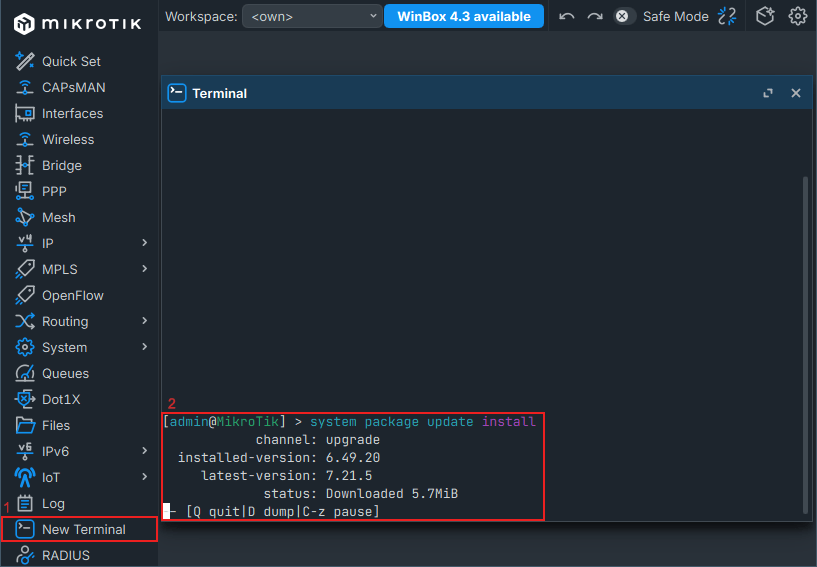Click the Terminal vertical scrollbar
Image resolution: width=817 pixels, height=567 pixels.
806,345
